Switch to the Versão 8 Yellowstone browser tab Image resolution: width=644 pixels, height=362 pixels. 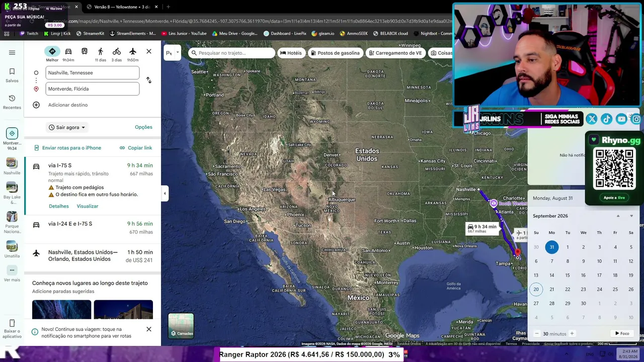click(122, 7)
